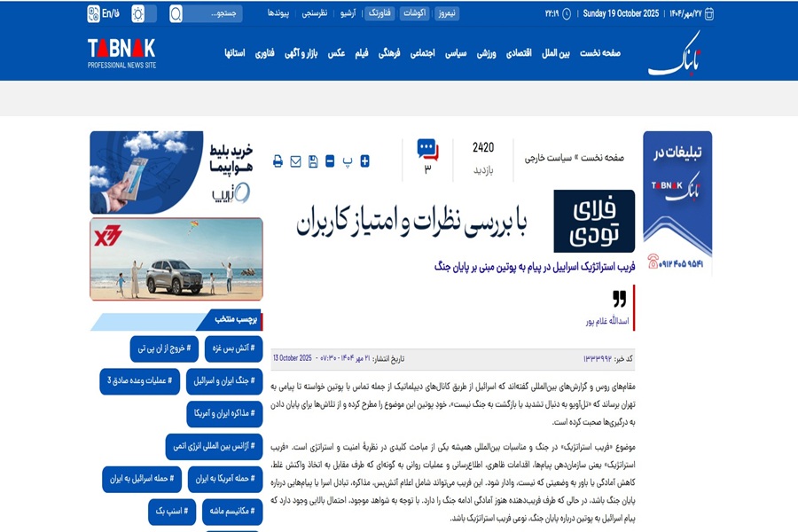Select the فناوری navigation item

point(264,53)
